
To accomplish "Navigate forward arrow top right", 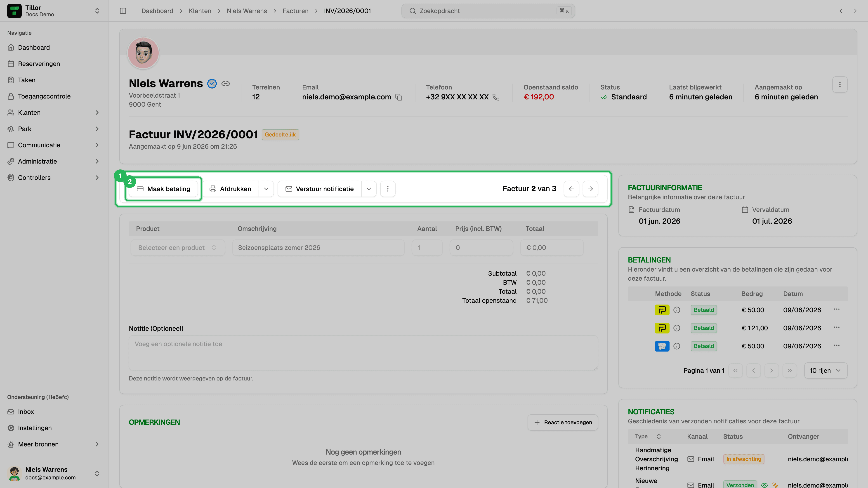I will pyautogui.click(x=855, y=11).
